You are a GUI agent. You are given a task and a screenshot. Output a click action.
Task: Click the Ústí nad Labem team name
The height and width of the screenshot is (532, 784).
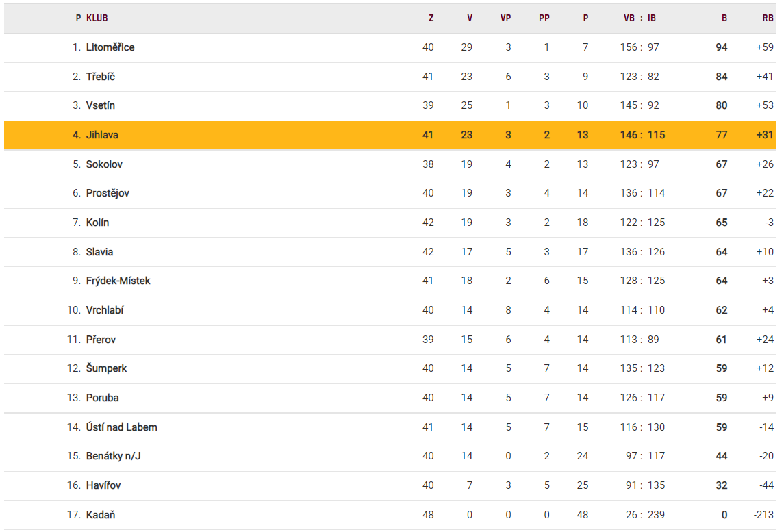pyautogui.click(x=122, y=427)
